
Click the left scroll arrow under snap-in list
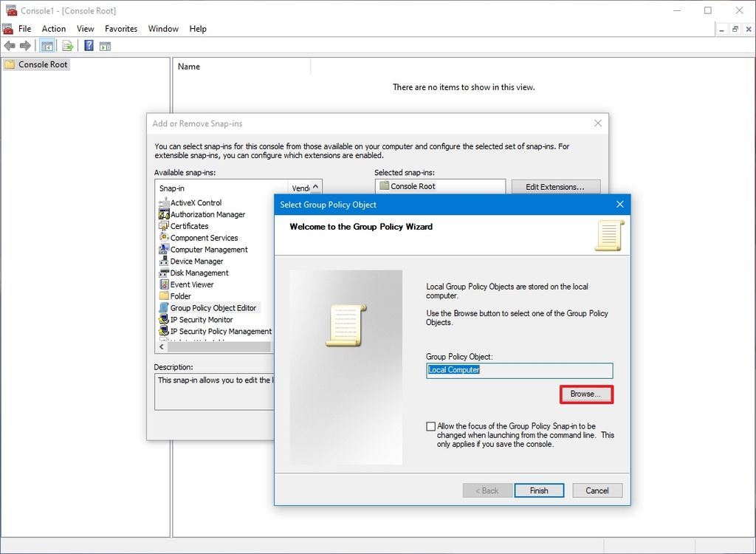pos(161,346)
